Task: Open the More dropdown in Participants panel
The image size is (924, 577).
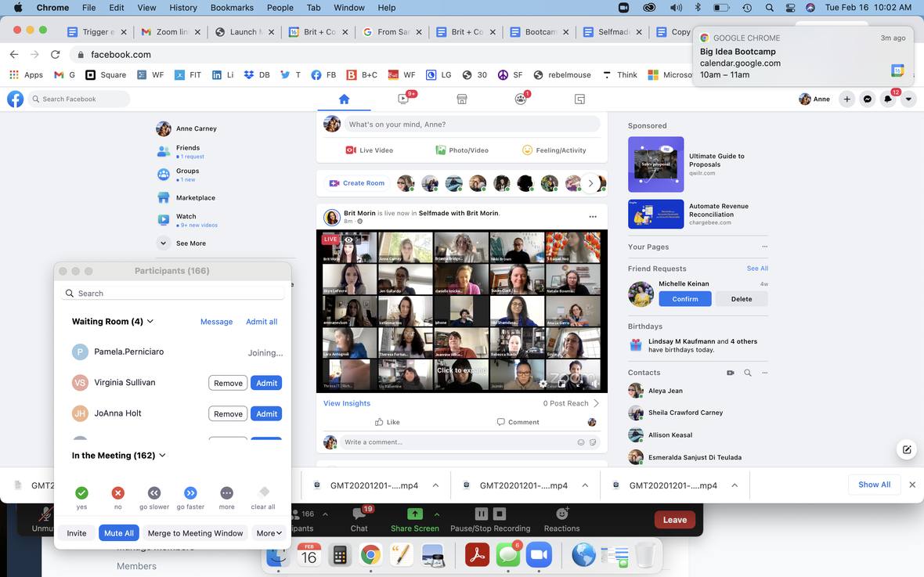Action: tap(269, 533)
